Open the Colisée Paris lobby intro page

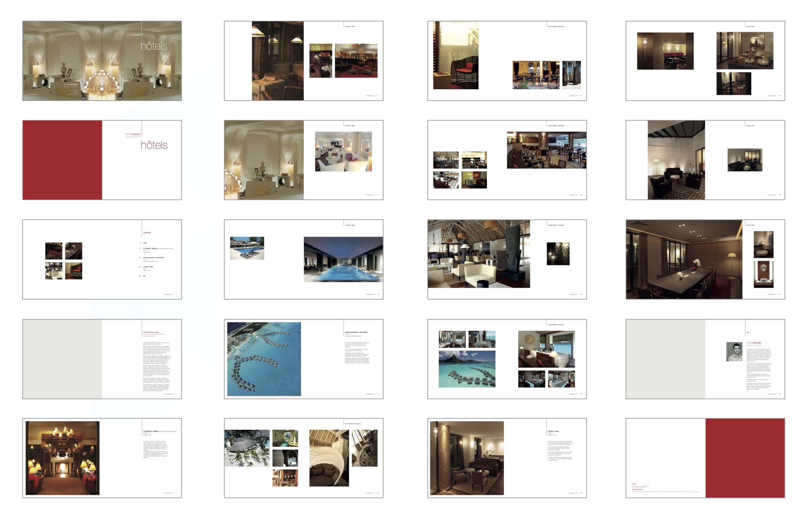(x=467, y=458)
